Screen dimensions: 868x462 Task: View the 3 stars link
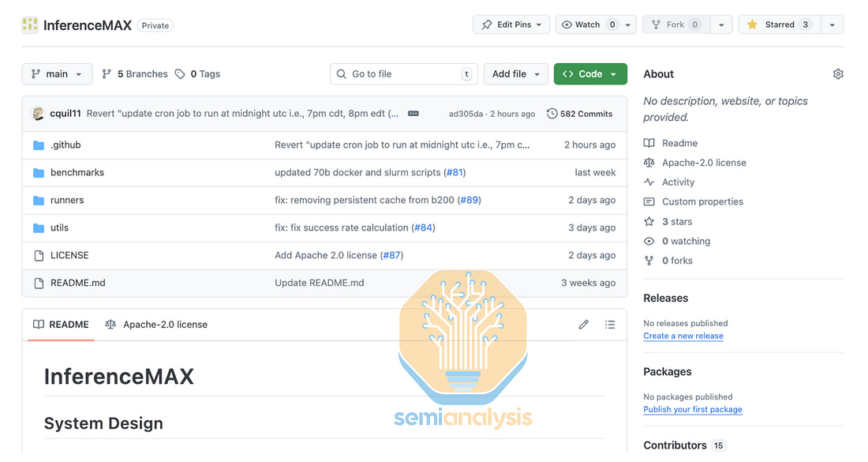(x=677, y=222)
